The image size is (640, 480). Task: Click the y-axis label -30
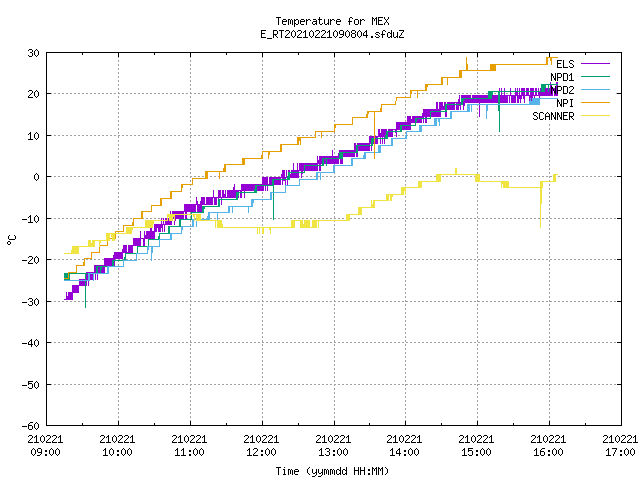pyautogui.click(x=31, y=302)
